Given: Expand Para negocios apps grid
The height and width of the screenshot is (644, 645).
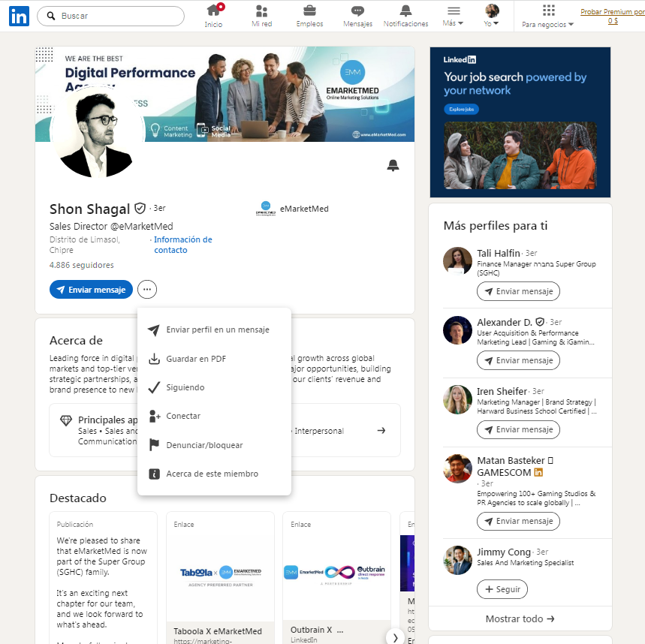Looking at the screenshot, I should click(548, 16).
